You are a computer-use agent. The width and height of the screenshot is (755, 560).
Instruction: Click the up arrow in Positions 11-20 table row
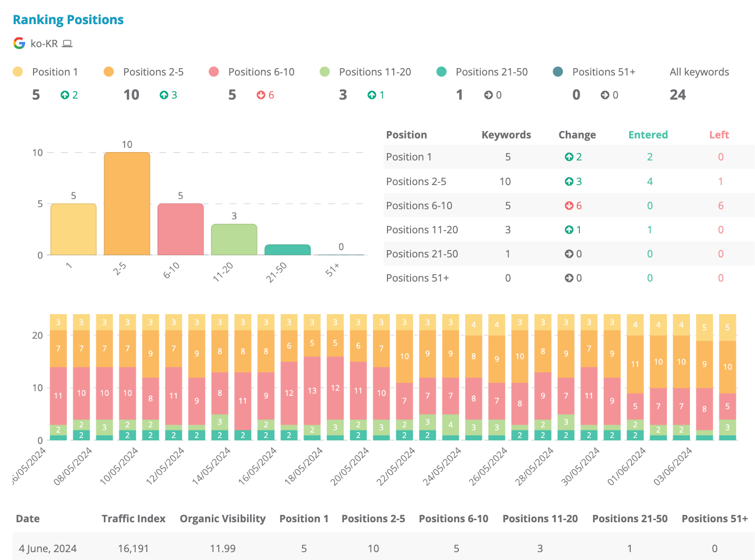pyautogui.click(x=569, y=230)
